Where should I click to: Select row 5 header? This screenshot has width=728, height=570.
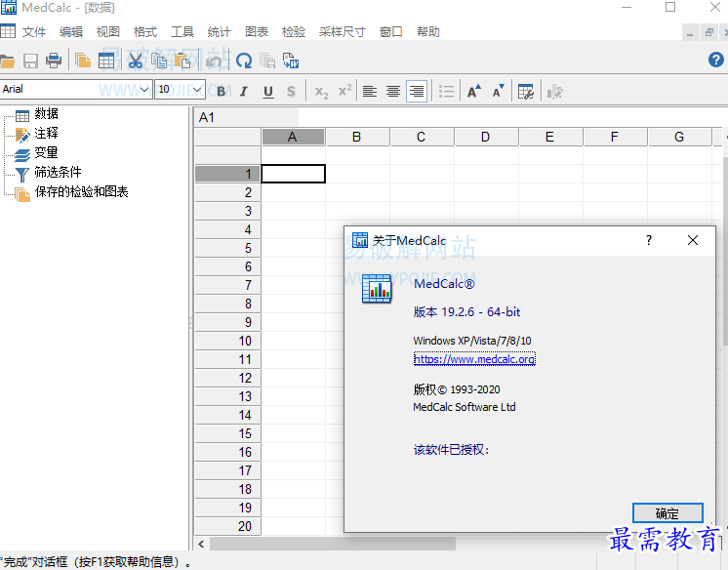pyautogui.click(x=227, y=248)
